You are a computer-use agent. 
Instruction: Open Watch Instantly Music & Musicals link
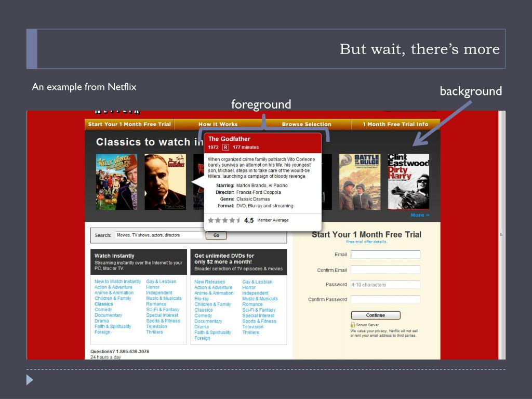[x=164, y=298]
